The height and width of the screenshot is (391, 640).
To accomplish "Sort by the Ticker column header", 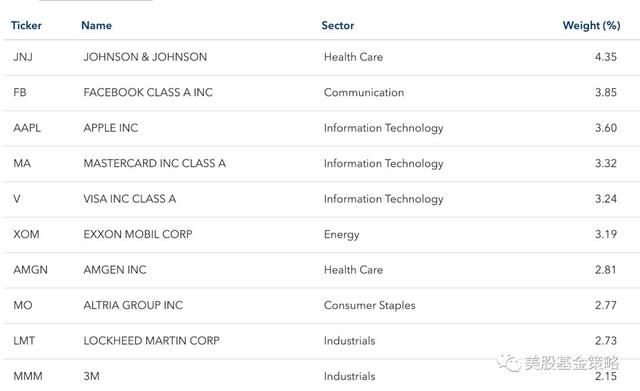I will tap(26, 25).
